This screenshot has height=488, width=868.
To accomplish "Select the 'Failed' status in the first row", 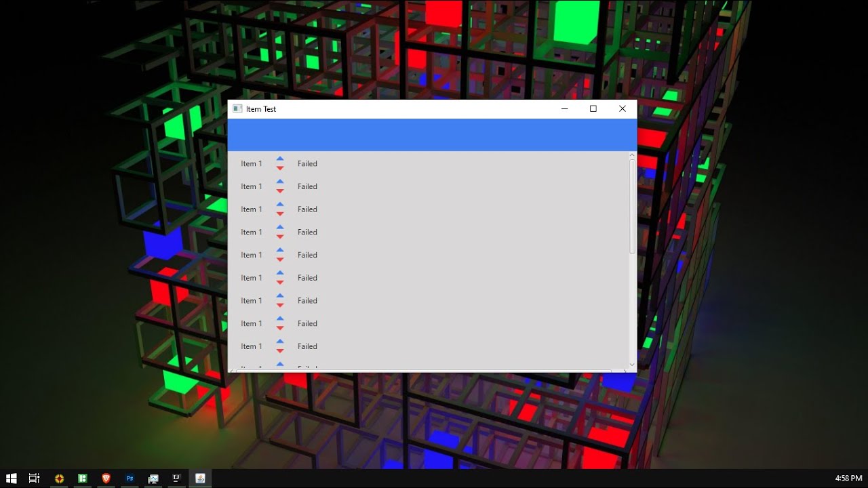I will pyautogui.click(x=307, y=163).
